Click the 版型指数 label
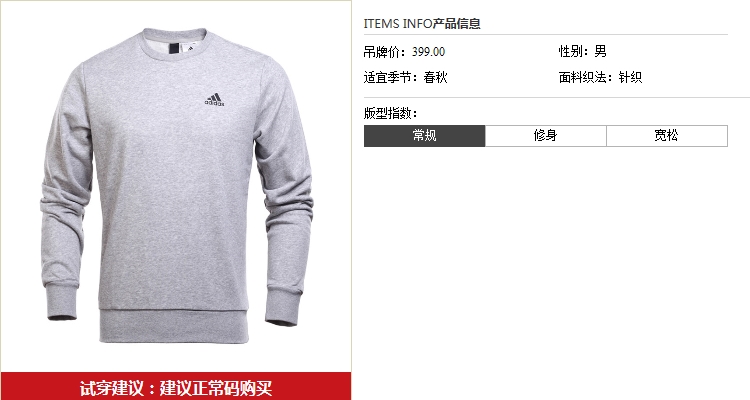The height and width of the screenshot is (400, 750). coord(391,113)
